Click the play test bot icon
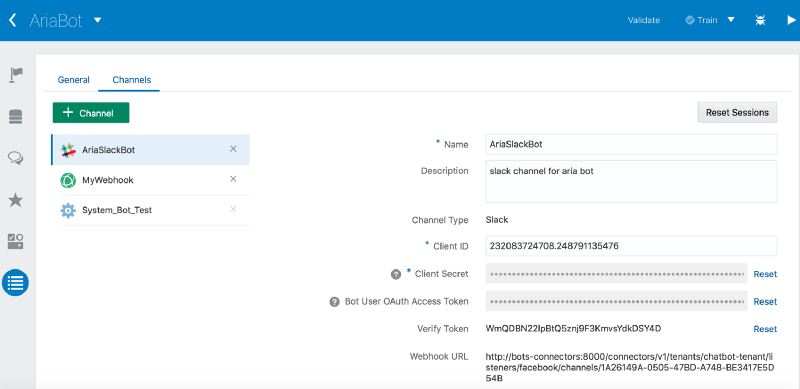The image size is (800, 389). tap(791, 20)
